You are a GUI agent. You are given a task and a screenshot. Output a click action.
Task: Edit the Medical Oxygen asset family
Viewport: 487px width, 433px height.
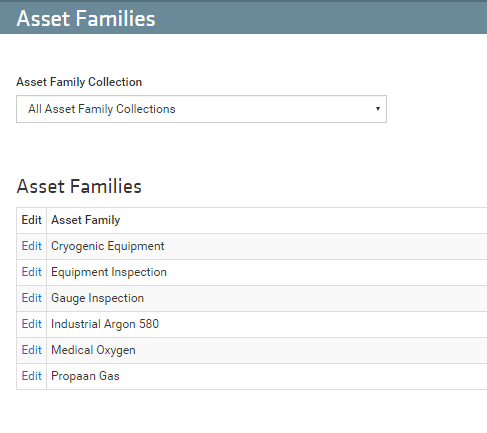pos(32,350)
